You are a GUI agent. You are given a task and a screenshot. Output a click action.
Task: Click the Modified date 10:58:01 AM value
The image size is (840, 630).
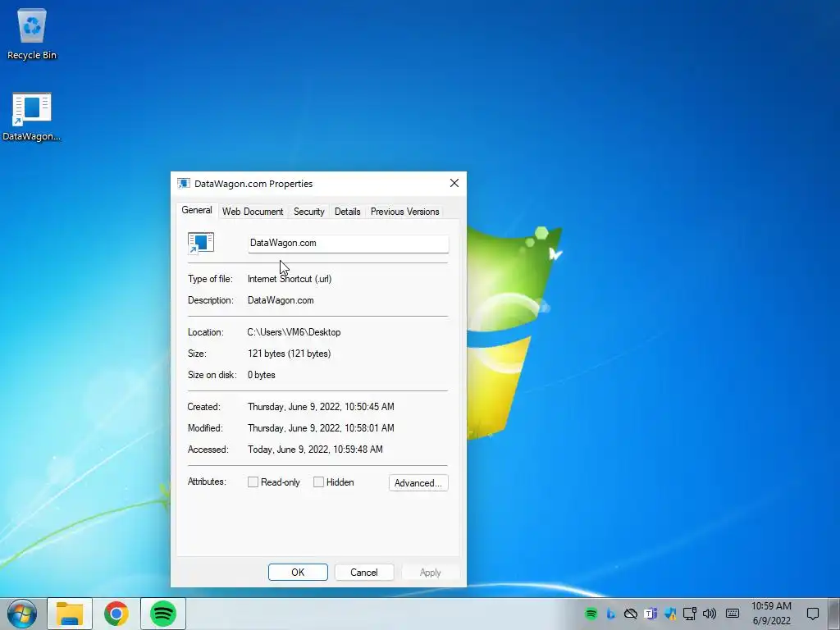coord(321,428)
